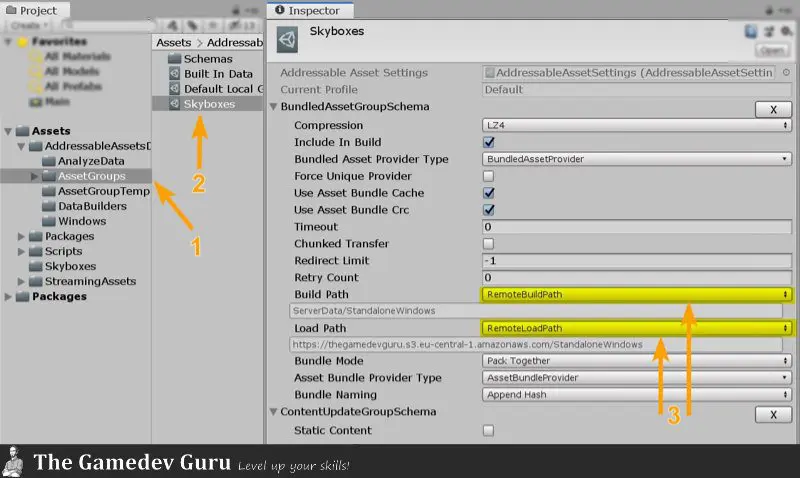Enable Force Unique Provider checkbox
The width and height of the screenshot is (800, 478).
pyautogui.click(x=489, y=176)
